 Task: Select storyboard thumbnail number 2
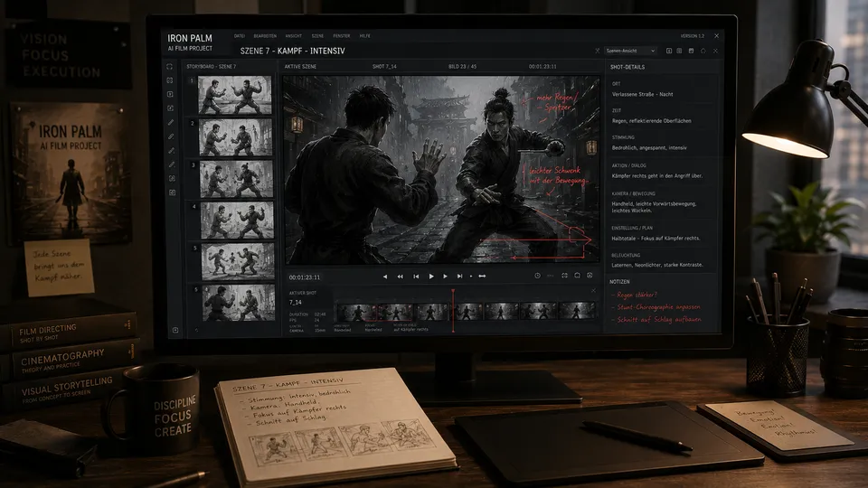[236, 137]
